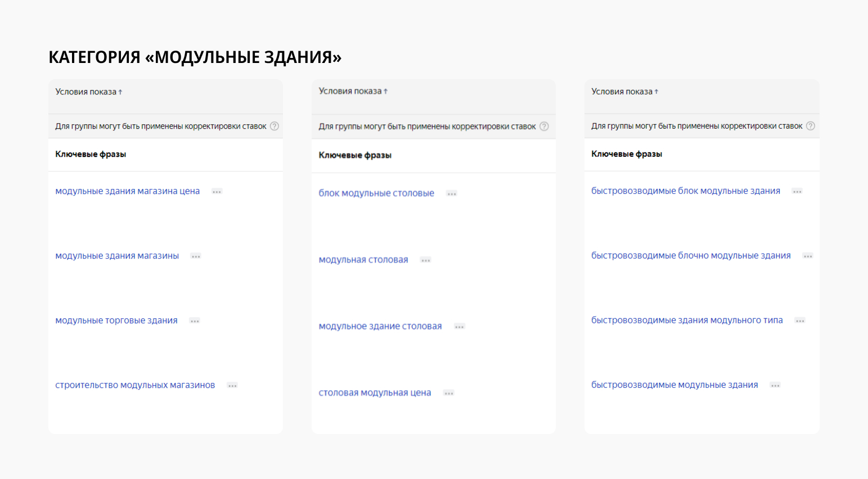Open options menu for «быстровозводимые здания модульного типа»
The width and height of the screenshot is (868, 479).
tap(800, 320)
